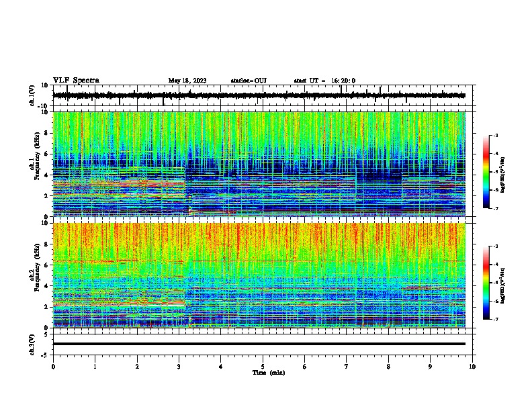
Task: Click the "ch.1(V)" waveform axis label
Action: pyautogui.click(x=32, y=95)
